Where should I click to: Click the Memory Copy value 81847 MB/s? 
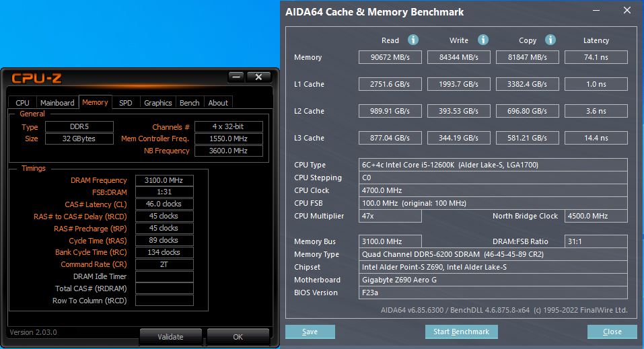click(528, 57)
